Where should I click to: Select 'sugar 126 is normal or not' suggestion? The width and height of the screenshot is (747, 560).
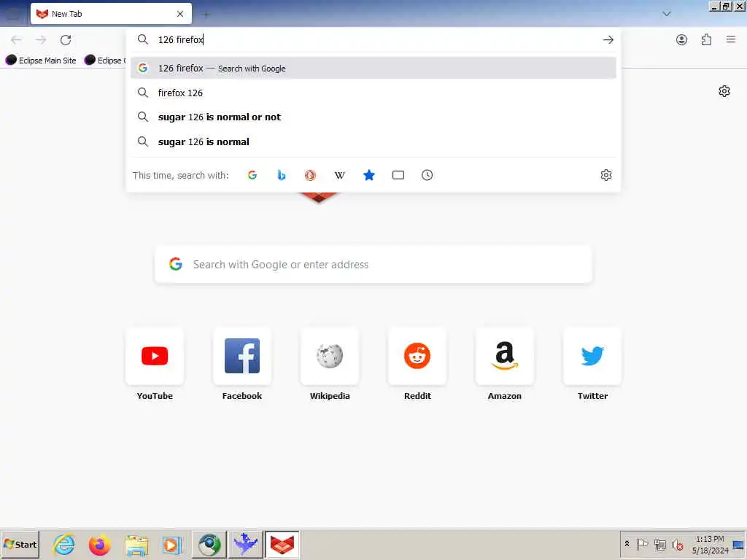coord(373,117)
